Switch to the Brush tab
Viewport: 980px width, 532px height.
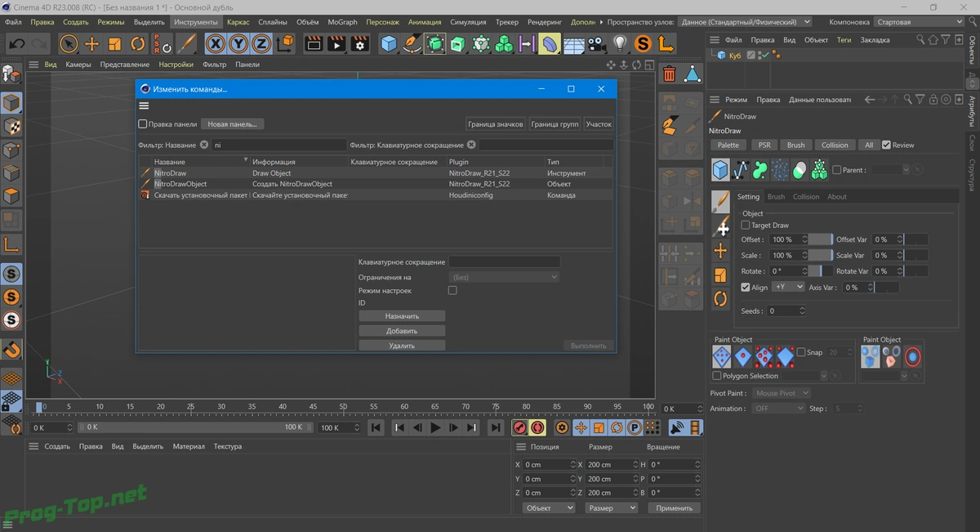(776, 197)
